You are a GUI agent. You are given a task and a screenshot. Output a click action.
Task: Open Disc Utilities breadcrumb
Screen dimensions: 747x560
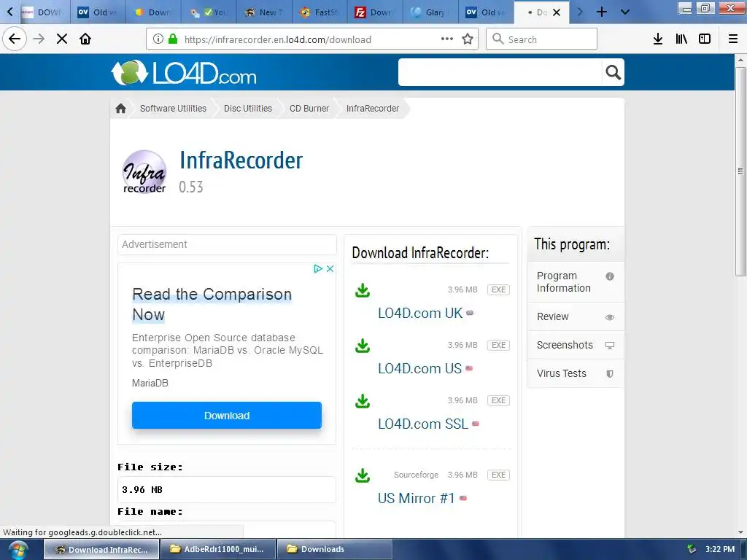pyautogui.click(x=248, y=108)
